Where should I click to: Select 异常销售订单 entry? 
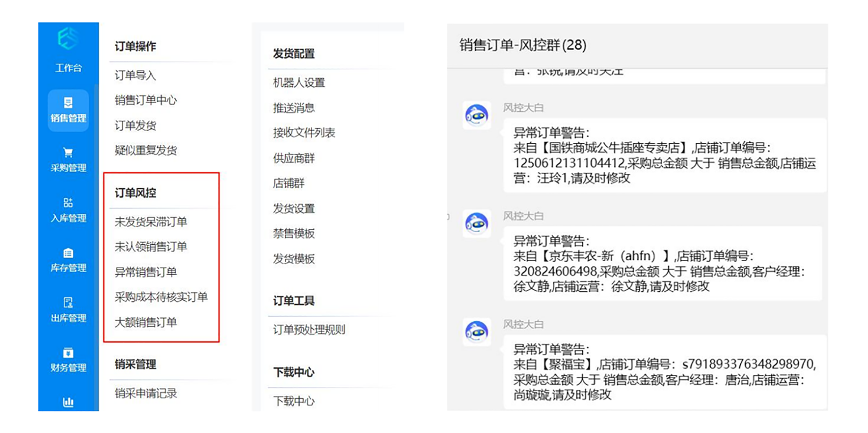(146, 272)
